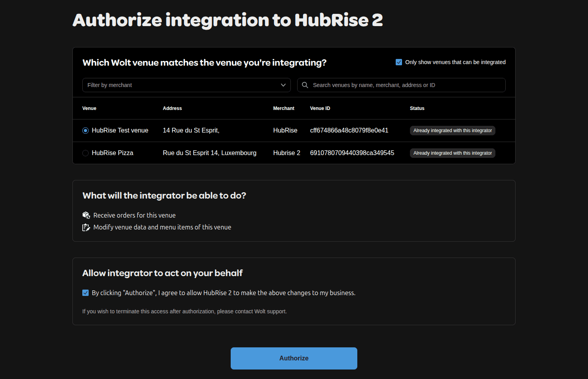The height and width of the screenshot is (379, 588).
Task: Click the Venue ID column header
Action: (320, 108)
